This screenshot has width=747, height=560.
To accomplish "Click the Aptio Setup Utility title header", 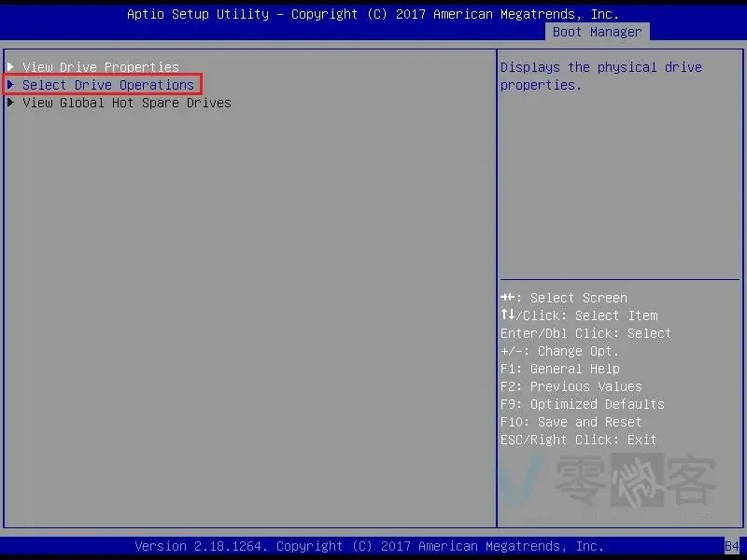I will (373, 14).
